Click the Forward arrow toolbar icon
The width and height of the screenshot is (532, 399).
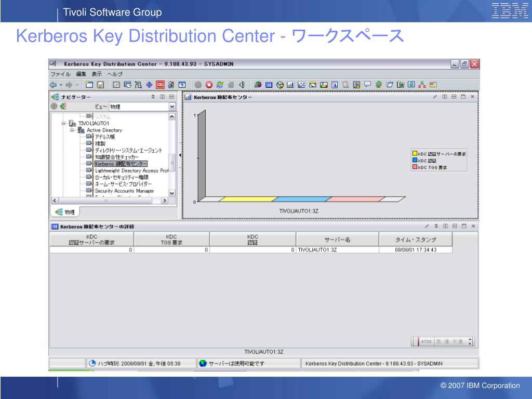pyautogui.click(x=69, y=85)
